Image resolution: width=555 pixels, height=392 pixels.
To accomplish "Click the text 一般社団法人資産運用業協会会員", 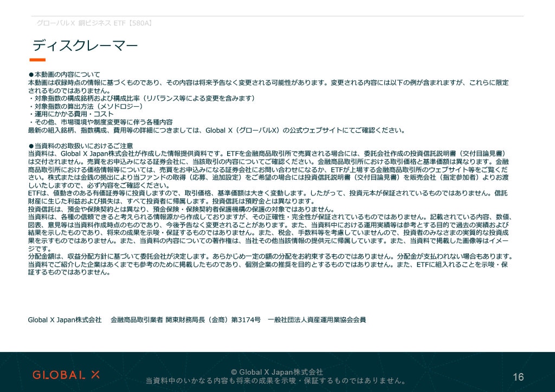I will pyautogui.click(x=317, y=320).
